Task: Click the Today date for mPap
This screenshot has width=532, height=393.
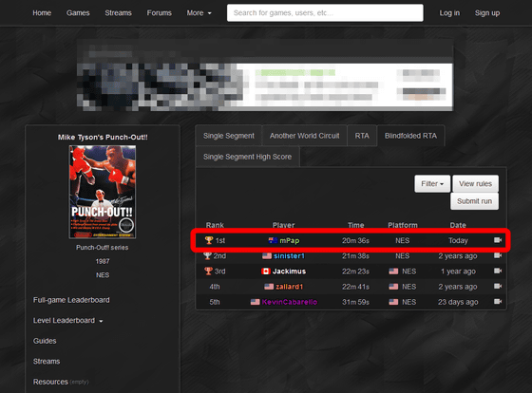Action: click(458, 240)
